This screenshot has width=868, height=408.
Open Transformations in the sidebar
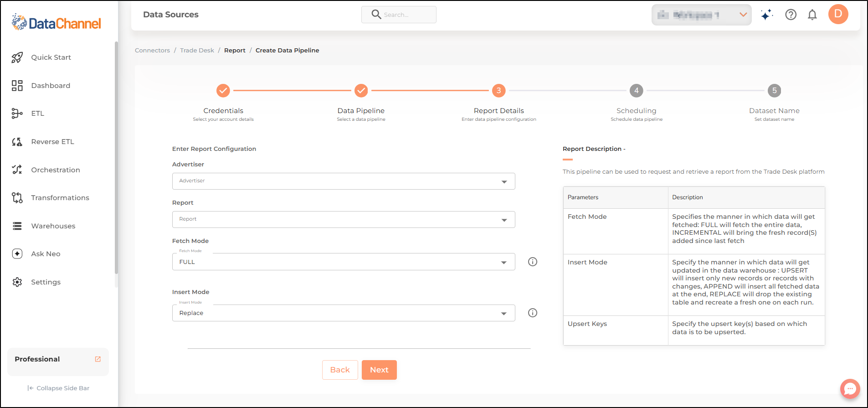tap(60, 198)
